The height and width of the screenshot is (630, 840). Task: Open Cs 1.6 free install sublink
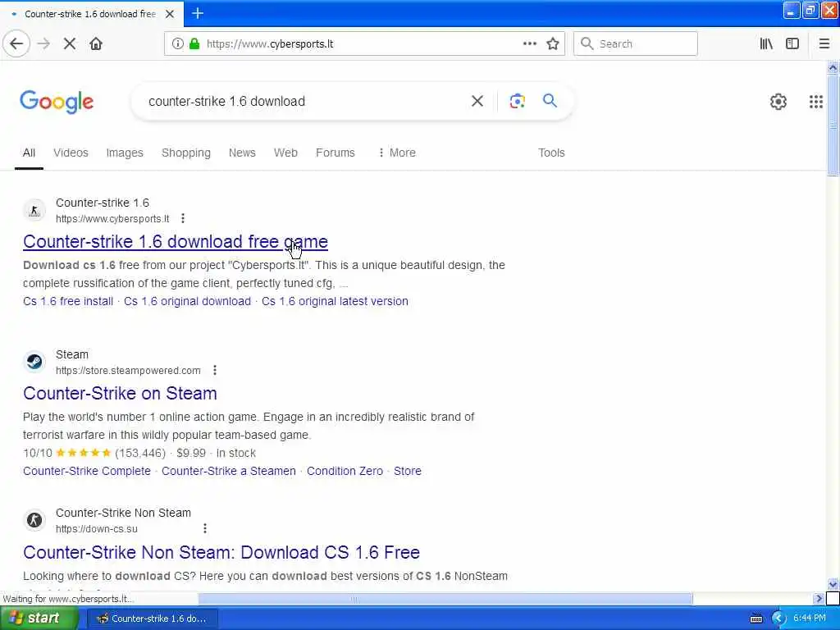[68, 301]
